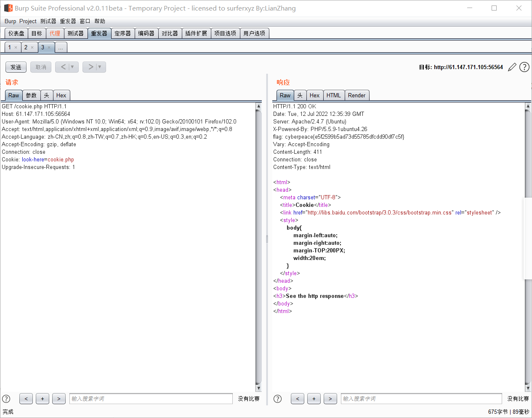Select the 重发器 repeater tab

tap(99, 33)
